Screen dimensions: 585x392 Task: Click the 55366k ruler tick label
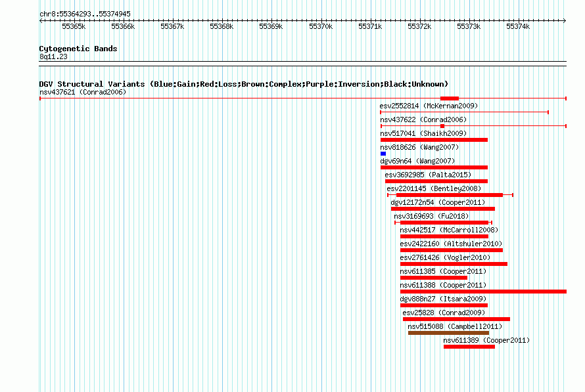(123, 26)
